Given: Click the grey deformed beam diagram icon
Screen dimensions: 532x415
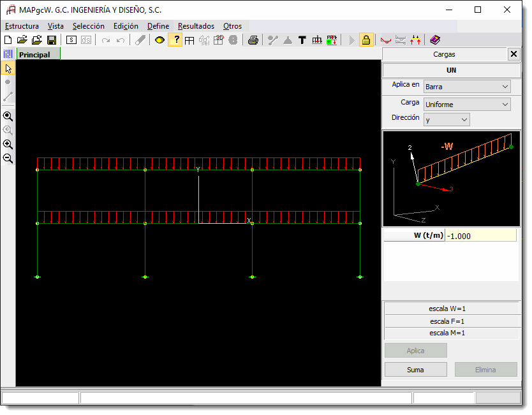Looking at the screenshot, I should point(401,40).
